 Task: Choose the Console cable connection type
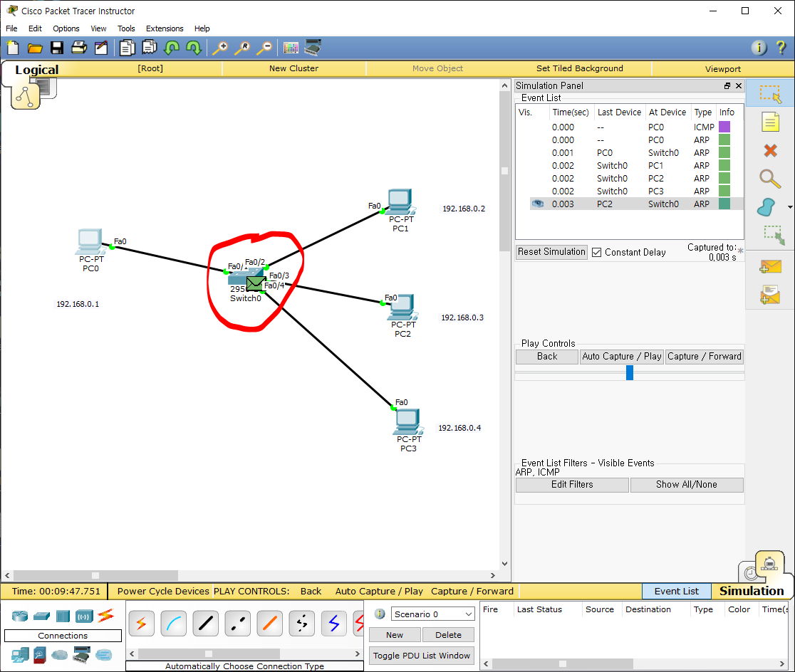coord(173,624)
